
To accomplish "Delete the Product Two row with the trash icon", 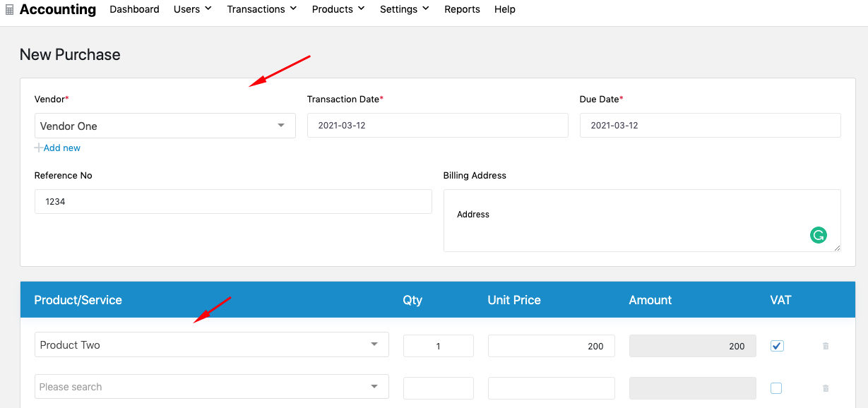I will point(825,345).
